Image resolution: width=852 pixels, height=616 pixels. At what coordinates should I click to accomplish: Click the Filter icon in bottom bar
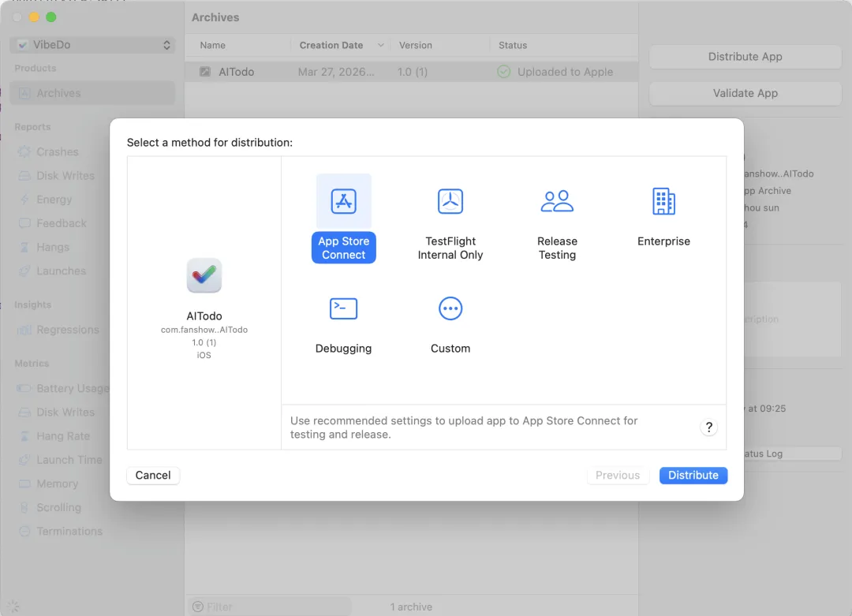tap(198, 607)
